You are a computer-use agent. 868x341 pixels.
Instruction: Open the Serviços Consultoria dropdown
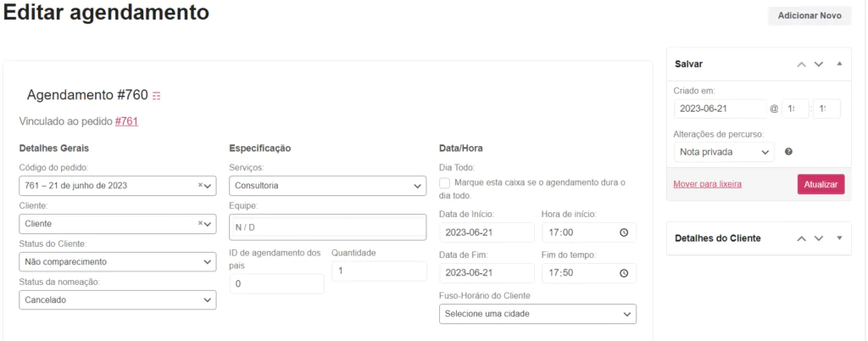point(328,186)
